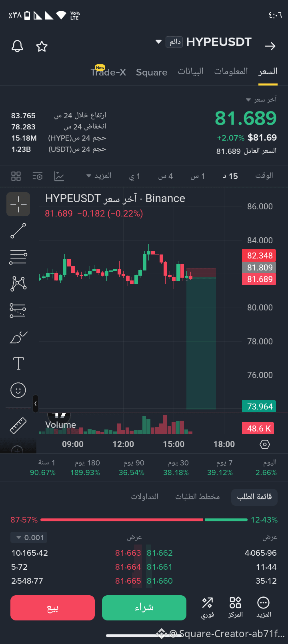Switch to the السعر price tab

click(x=268, y=72)
